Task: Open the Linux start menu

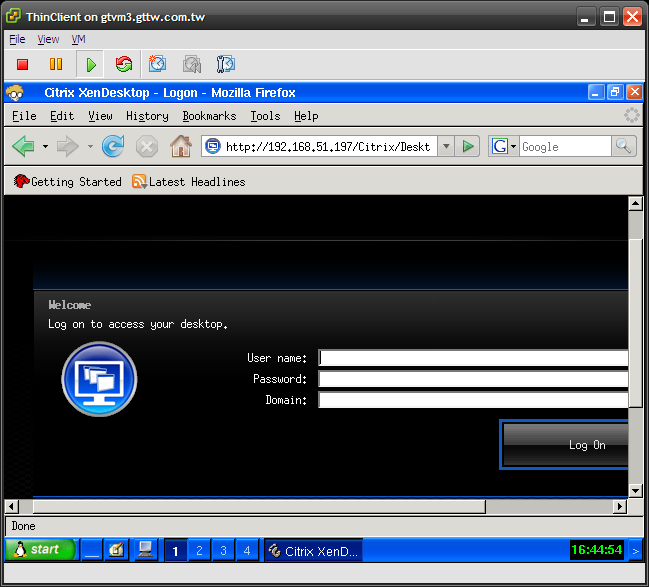Action: pyautogui.click(x=41, y=550)
